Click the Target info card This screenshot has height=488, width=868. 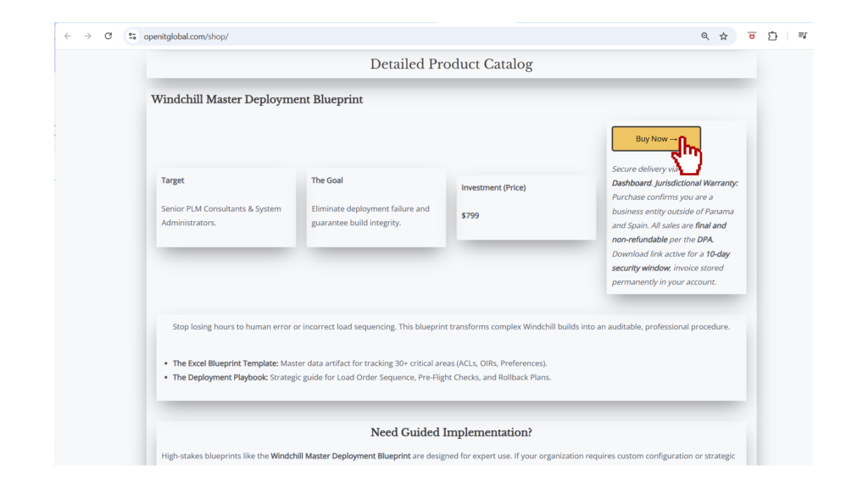tap(225, 207)
